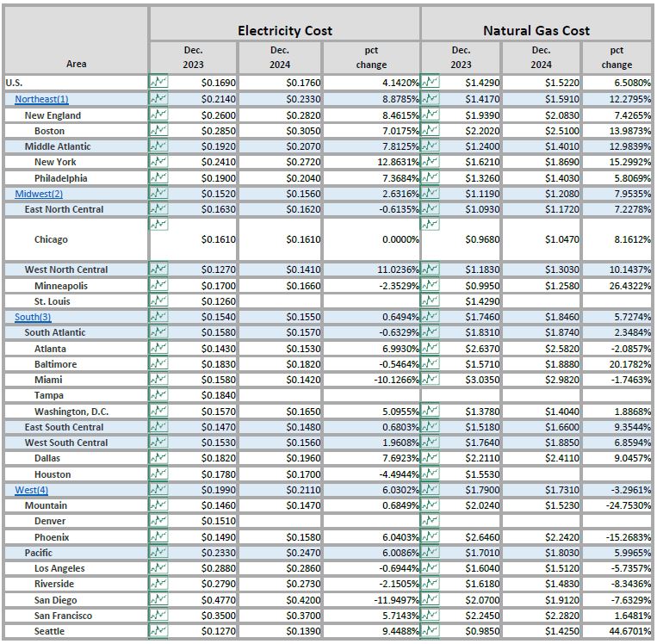The height and width of the screenshot is (644, 657).
Task: Click San Diego's electricity chart icon
Action: point(159,600)
